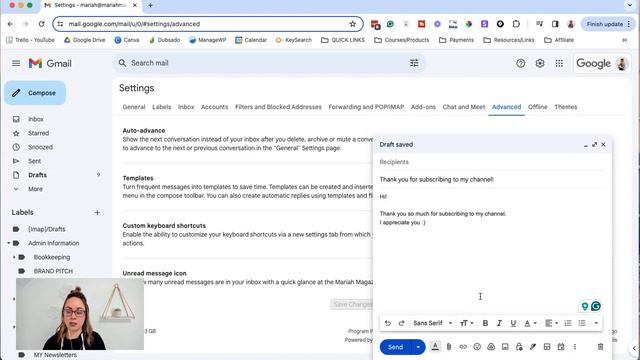Undo last edit in compose
The height and width of the screenshot is (360, 640).
(x=387, y=323)
